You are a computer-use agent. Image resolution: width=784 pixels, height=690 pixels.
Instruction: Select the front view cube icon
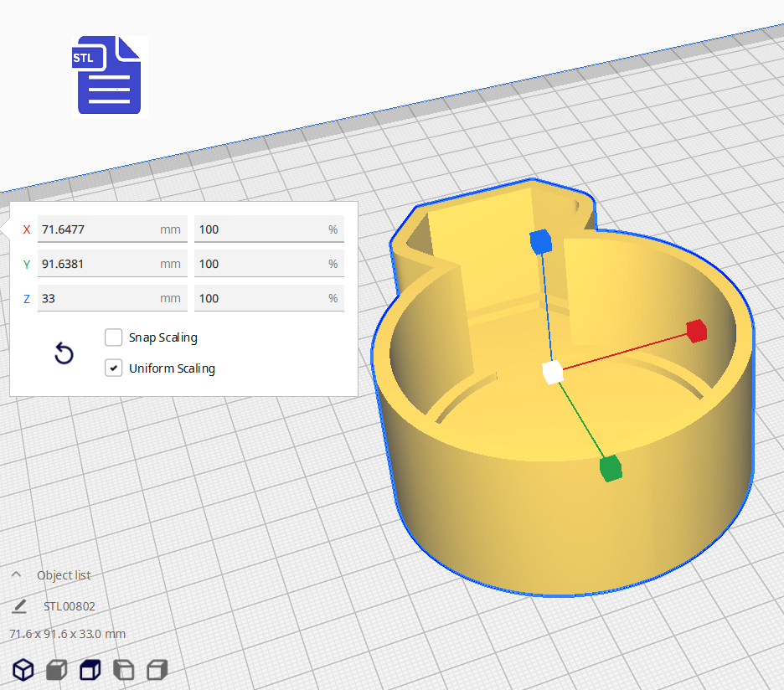[x=56, y=670]
